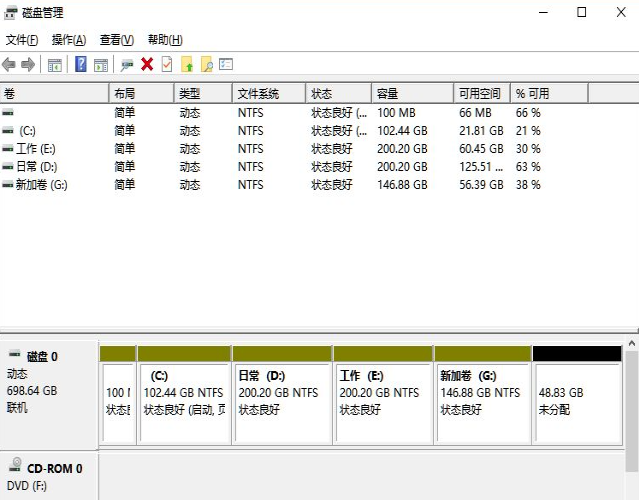
Task: Click the checkmark properties page icon
Action: coord(167,65)
